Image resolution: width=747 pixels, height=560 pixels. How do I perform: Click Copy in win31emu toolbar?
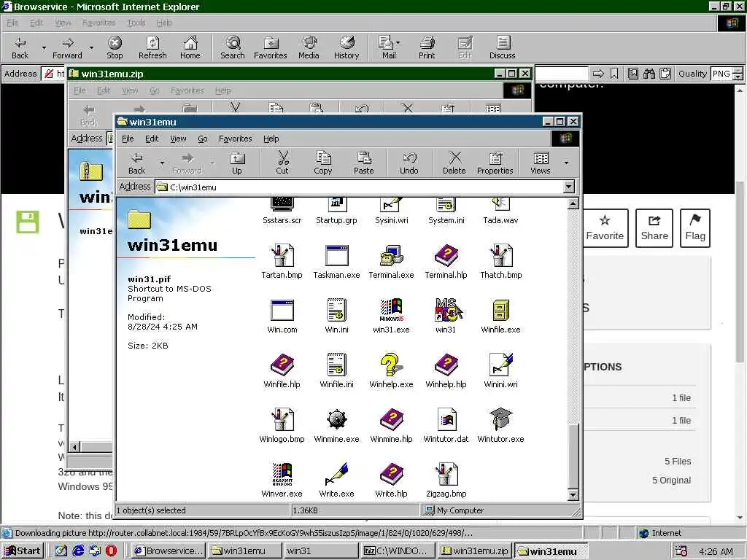tap(322, 163)
